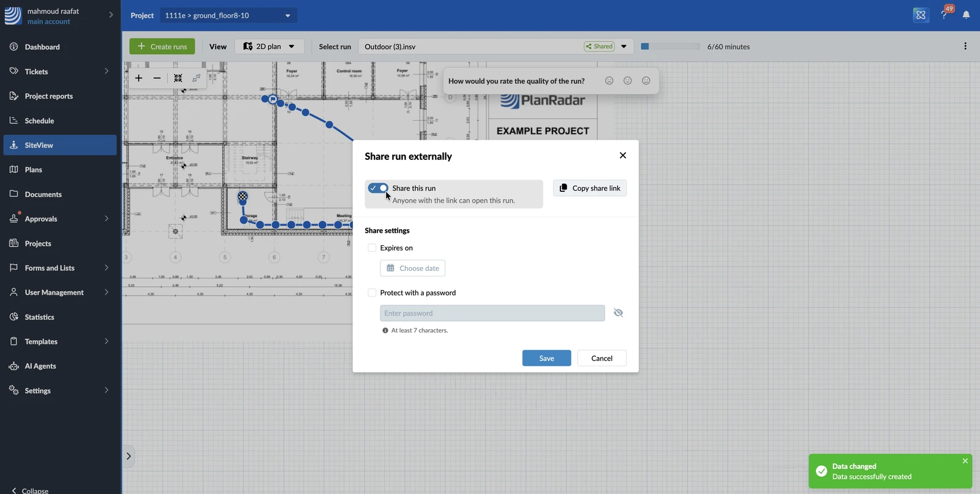The image size is (980, 494).
Task: Toggle password visibility eye icon
Action: pyautogui.click(x=618, y=313)
